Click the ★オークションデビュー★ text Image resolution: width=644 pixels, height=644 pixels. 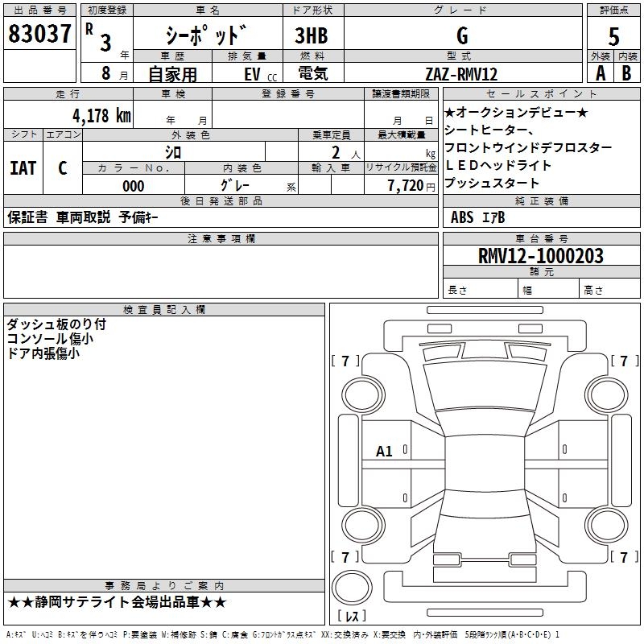[516, 112]
